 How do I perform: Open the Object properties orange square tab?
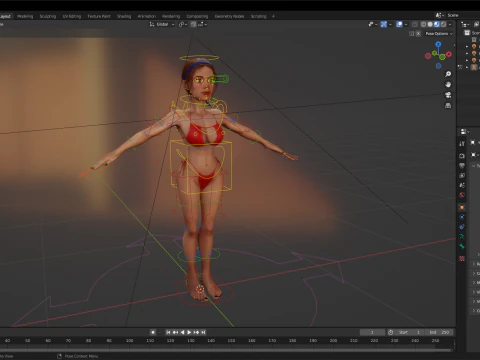tap(462, 207)
